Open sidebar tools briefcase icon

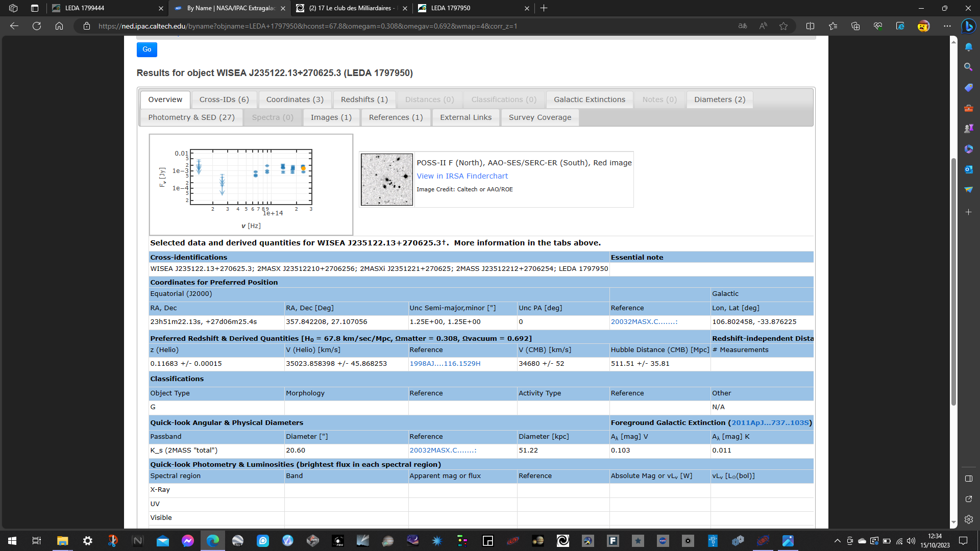point(968,108)
